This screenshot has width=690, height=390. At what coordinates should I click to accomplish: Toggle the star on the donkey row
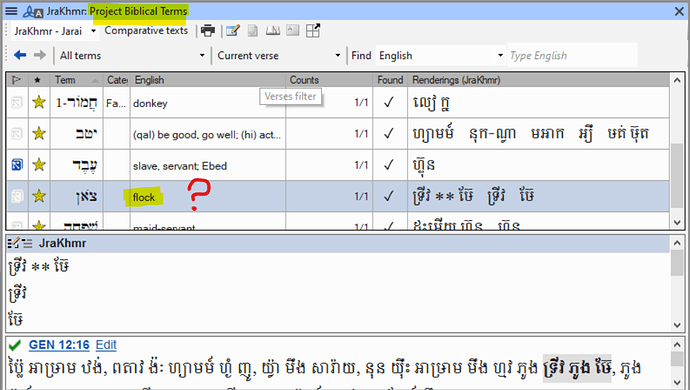click(39, 102)
